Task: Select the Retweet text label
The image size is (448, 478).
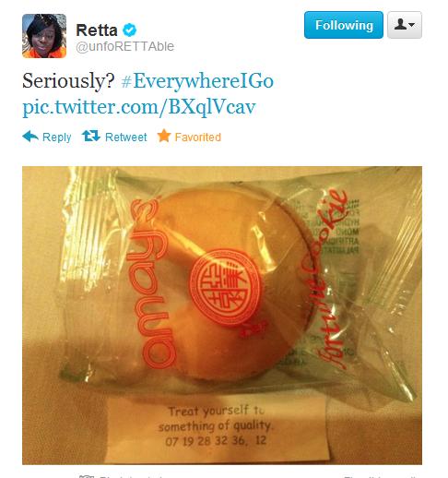Action: pos(126,137)
